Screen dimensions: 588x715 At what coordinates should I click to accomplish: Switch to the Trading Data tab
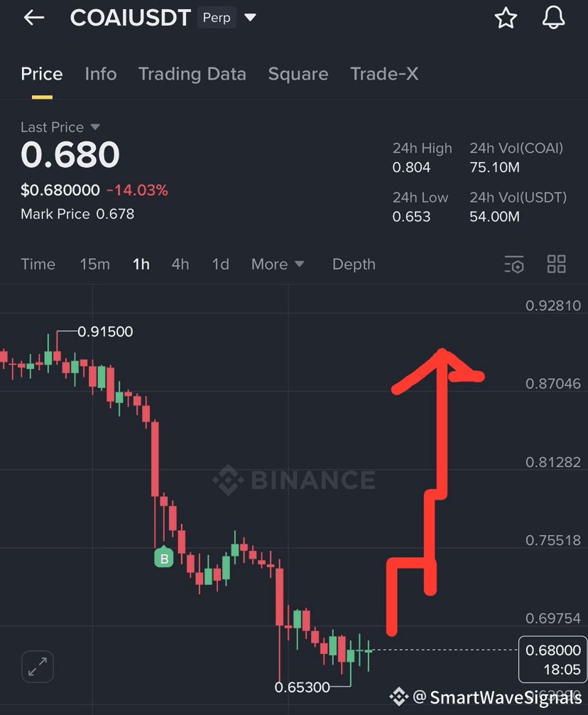pyautogui.click(x=192, y=74)
